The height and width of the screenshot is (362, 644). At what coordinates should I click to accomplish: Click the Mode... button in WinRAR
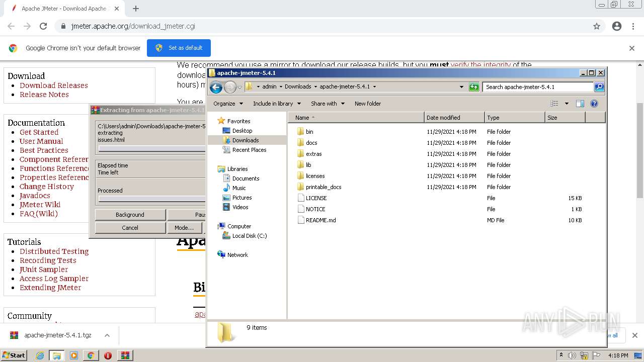click(184, 228)
